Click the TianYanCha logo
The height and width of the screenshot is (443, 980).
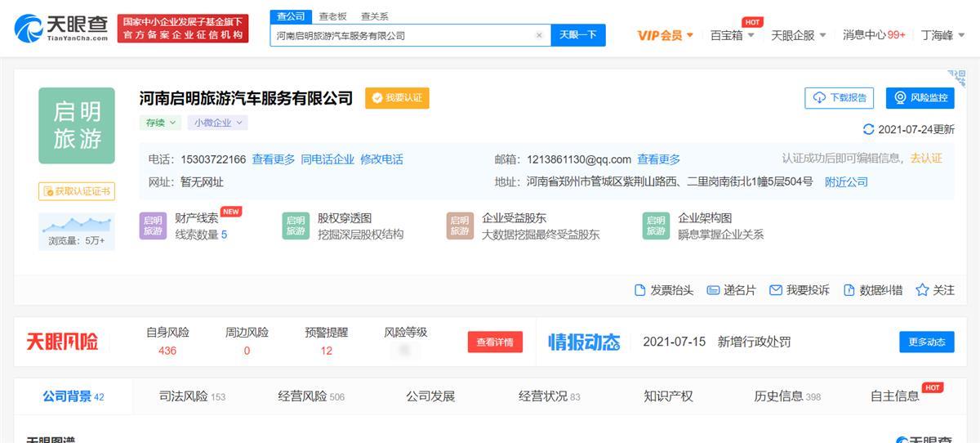[62, 28]
